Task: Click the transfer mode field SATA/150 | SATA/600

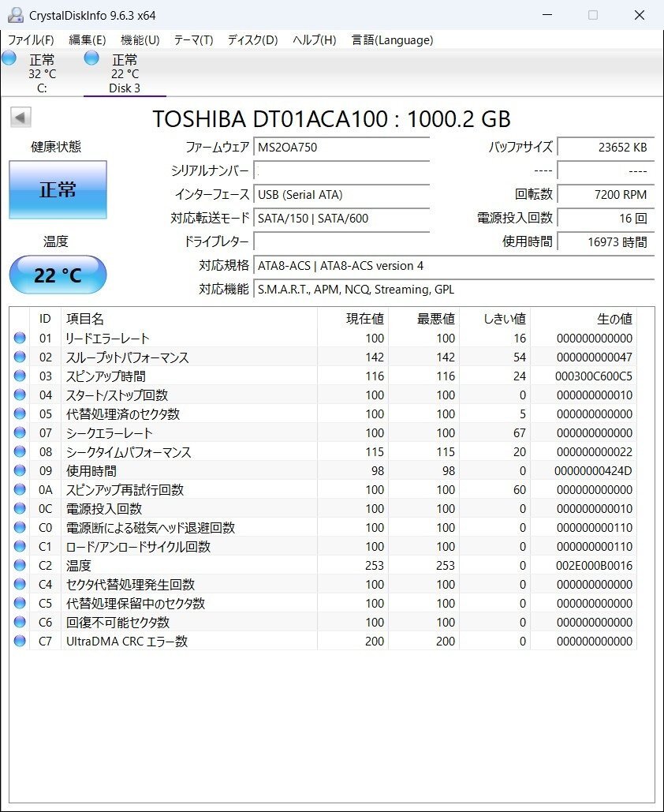Action: tap(341, 219)
